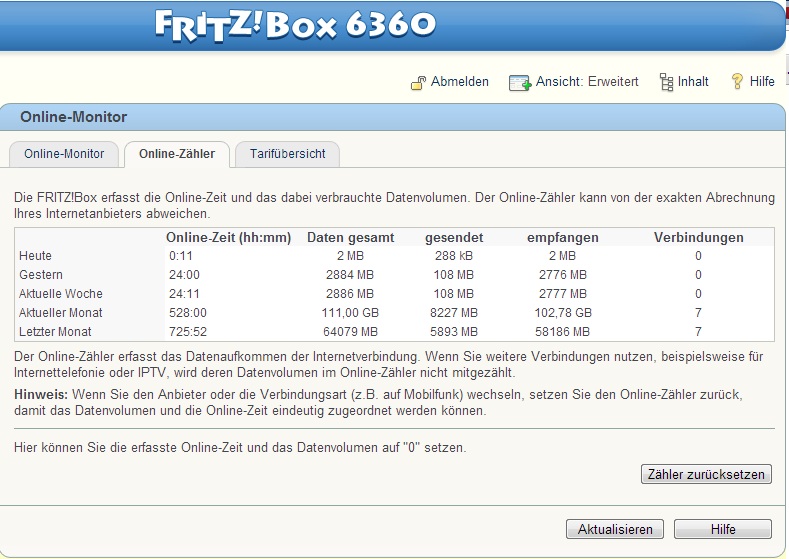Click sent value 5893 MB

(454, 332)
